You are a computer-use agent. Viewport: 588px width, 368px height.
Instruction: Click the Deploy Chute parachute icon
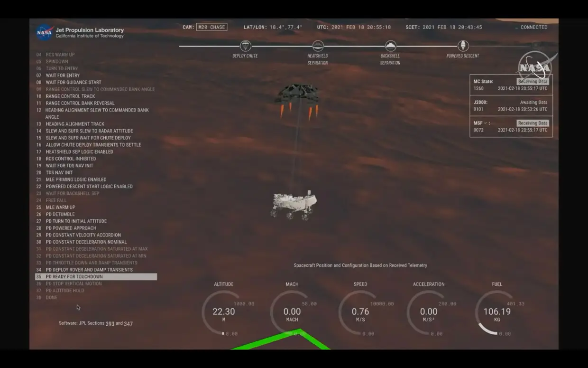[245, 46]
